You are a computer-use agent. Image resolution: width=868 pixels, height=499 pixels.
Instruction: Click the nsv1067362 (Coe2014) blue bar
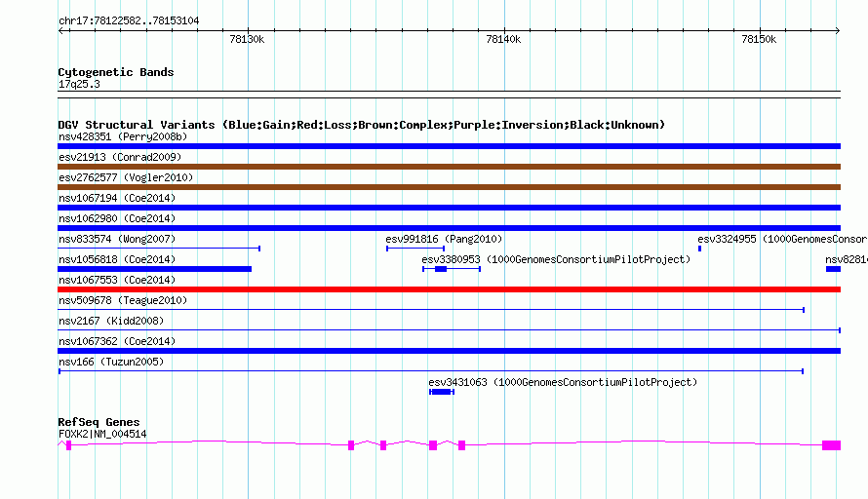pos(449,351)
